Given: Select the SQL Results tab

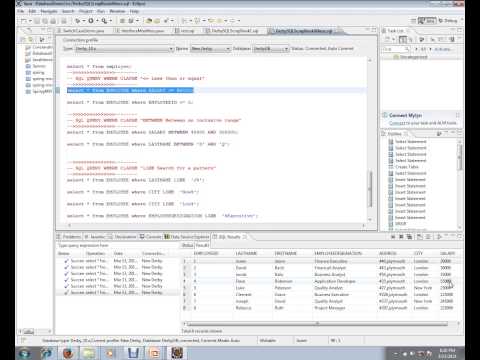Looking at the screenshot, I should tap(230, 237).
